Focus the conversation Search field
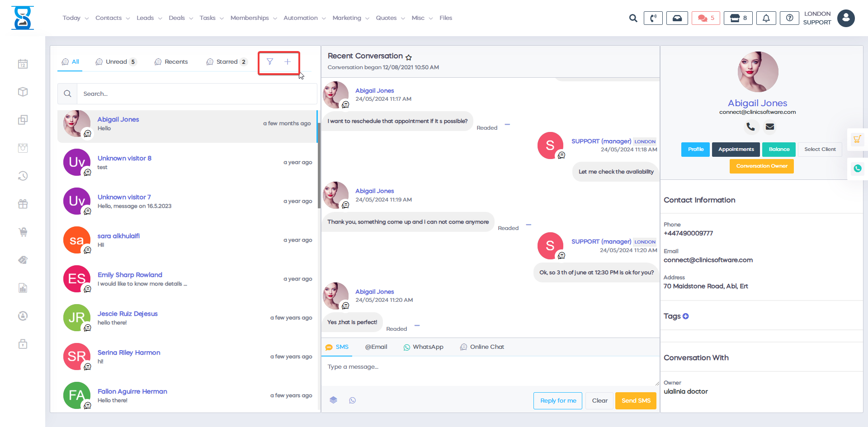This screenshot has height=427, width=868. (197, 94)
